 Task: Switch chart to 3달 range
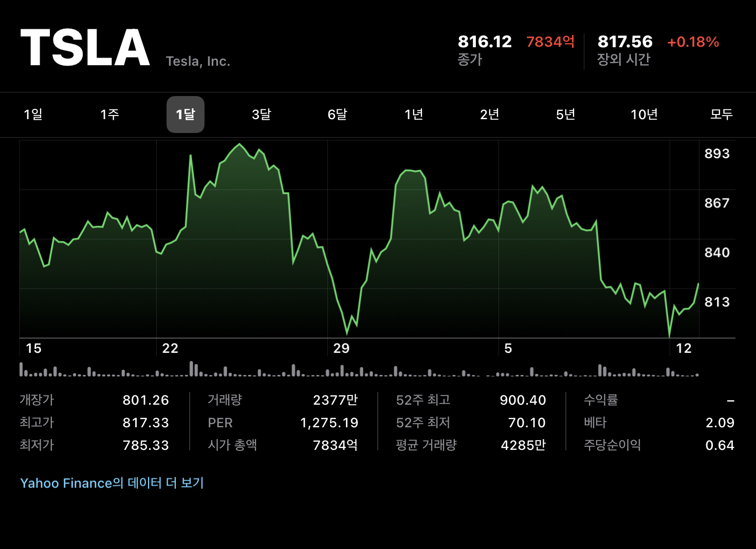[261, 114]
